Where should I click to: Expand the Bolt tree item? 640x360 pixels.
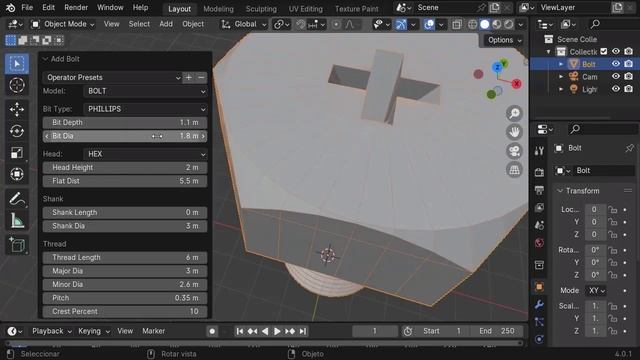coord(561,64)
